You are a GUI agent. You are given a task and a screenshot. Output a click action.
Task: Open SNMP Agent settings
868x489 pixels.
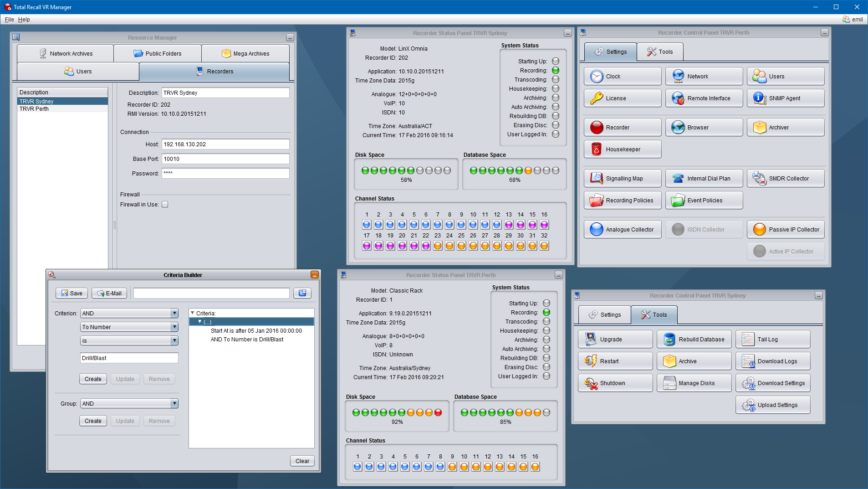tap(785, 98)
